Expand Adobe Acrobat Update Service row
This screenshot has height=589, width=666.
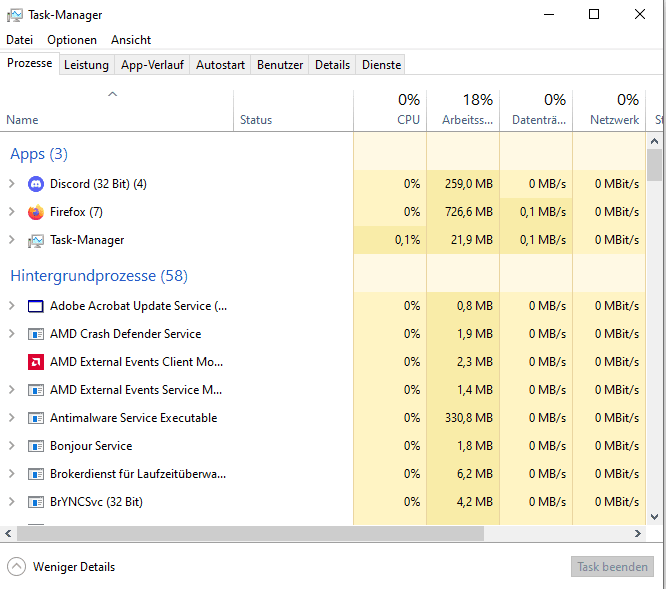tap(11, 306)
